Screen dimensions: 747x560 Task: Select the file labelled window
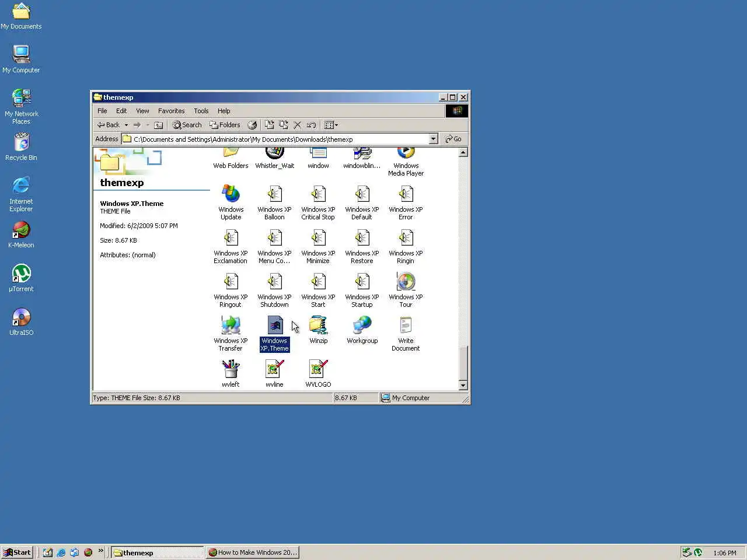pos(319,159)
